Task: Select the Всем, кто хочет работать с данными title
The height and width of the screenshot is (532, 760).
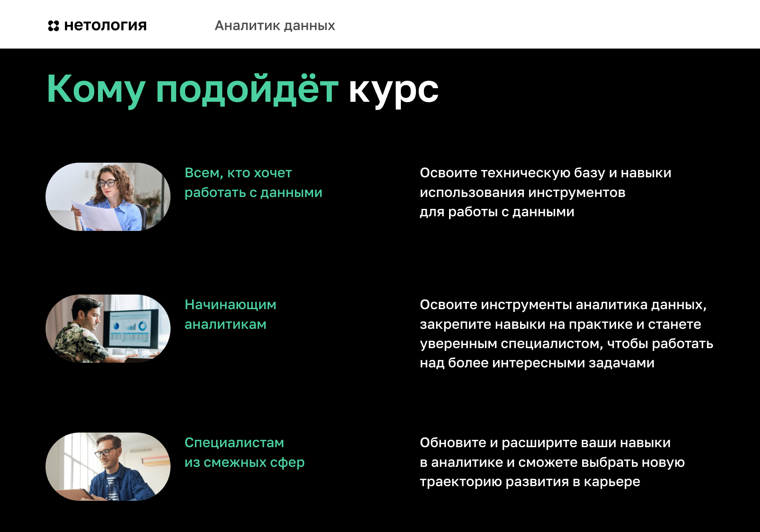Action: click(x=253, y=183)
